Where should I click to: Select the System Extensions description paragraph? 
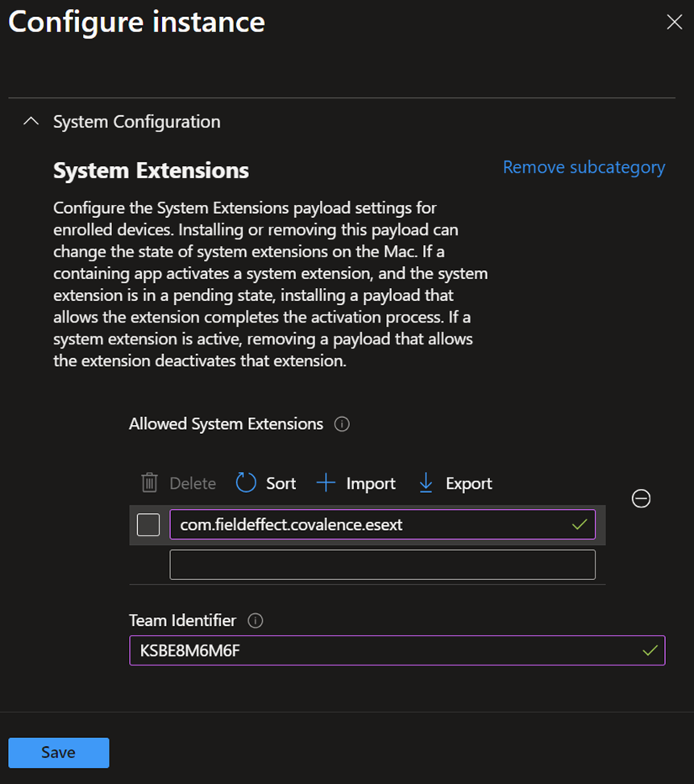(x=270, y=284)
